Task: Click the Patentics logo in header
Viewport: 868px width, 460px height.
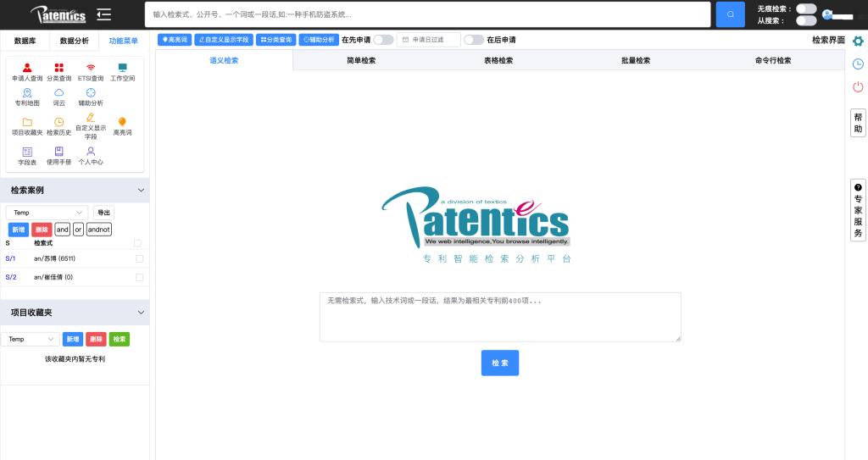Action: point(58,14)
